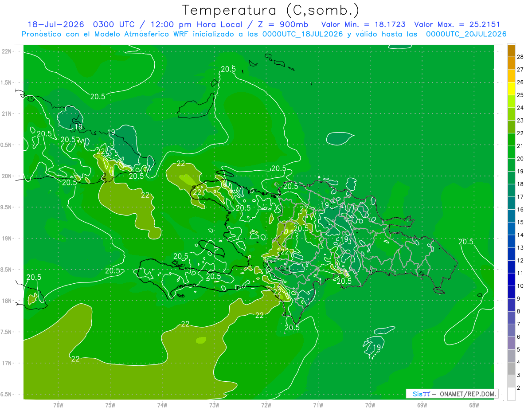Click the "Valor Min. = 18.1723" readout

(x=364, y=25)
